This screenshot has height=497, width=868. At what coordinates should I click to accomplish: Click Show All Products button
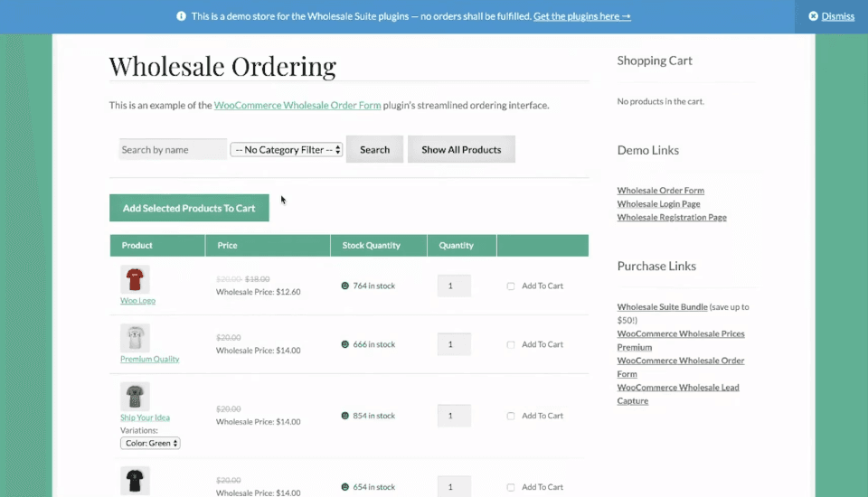click(461, 150)
